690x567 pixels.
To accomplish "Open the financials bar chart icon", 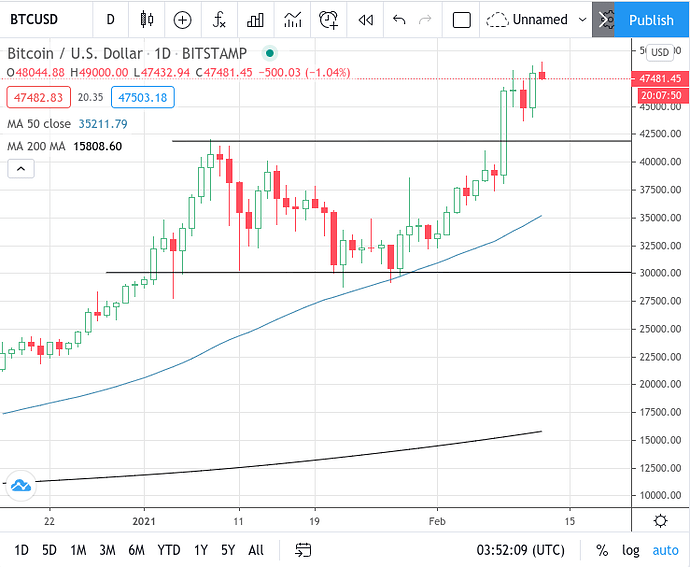I will coord(255,20).
